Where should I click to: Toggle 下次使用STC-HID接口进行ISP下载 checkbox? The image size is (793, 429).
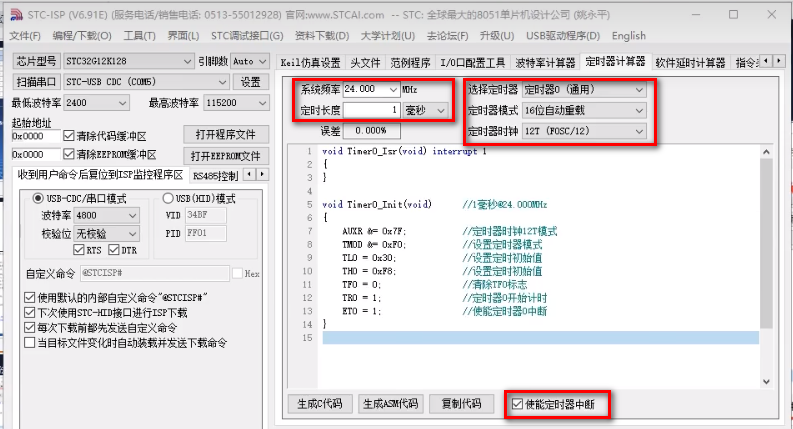pyautogui.click(x=30, y=313)
